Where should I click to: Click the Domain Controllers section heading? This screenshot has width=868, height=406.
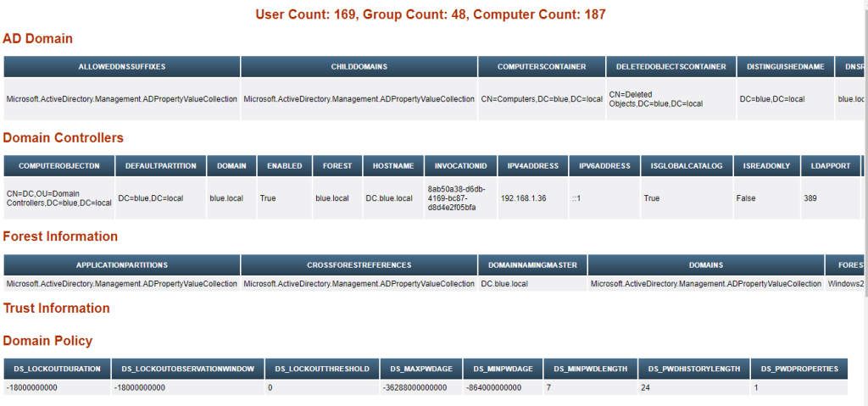64,137
